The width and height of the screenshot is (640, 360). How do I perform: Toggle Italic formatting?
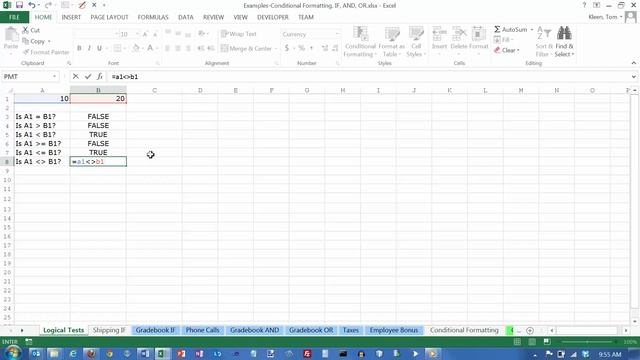coord(89,48)
